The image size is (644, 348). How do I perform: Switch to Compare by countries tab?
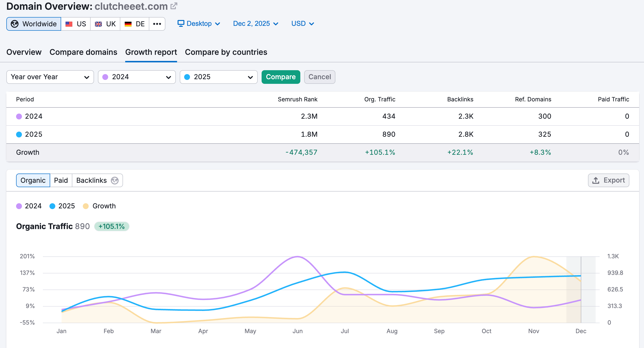coord(226,52)
